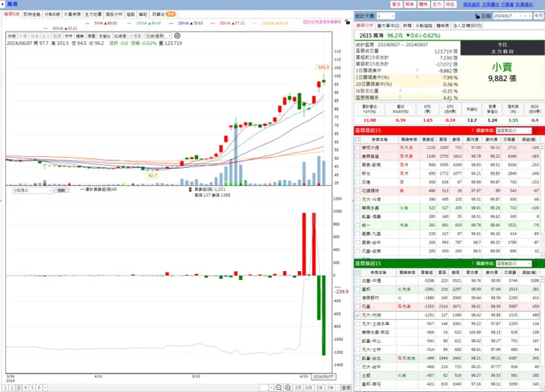Check the 土銀 broker checkbox
Image resolution: width=545 pixels, height=392 pixels.
pyautogui.click(x=358, y=376)
